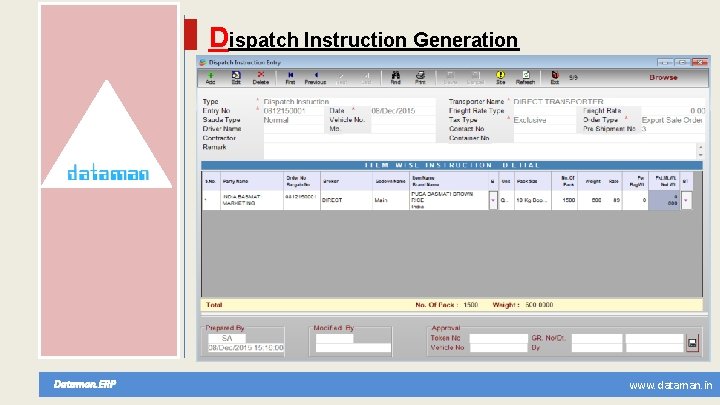Click the save disk icon in Approval section

pos(692,343)
